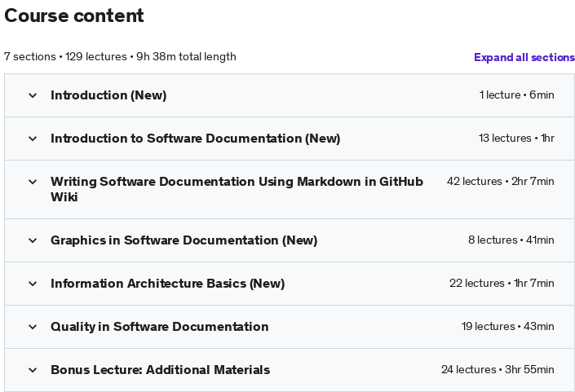Expand Quality in Software Documentation chevron
Viewport: 575px width, 392px height.
pyautogui.click(x=33, y=327)
